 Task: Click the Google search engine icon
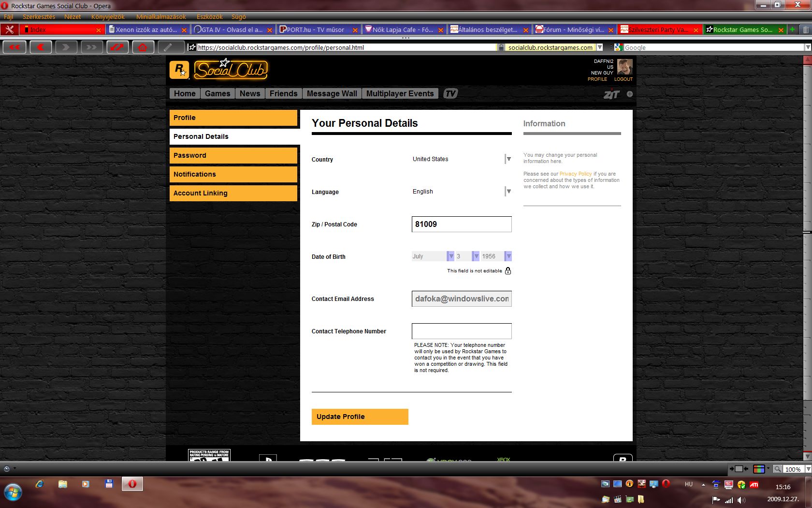[618, 47]
